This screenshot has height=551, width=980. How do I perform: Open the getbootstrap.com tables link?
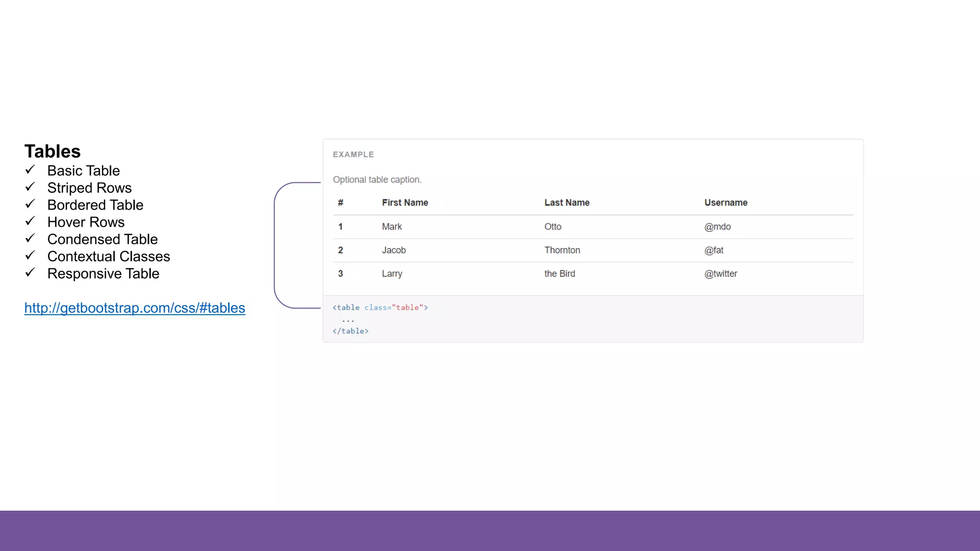(x=134, y=308)
